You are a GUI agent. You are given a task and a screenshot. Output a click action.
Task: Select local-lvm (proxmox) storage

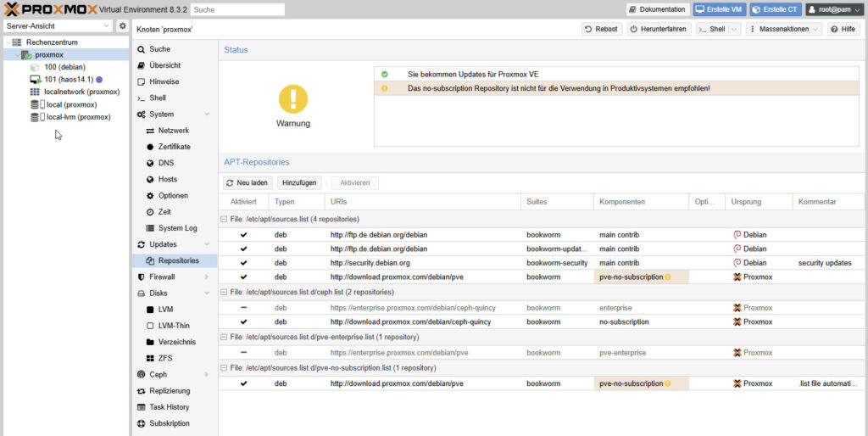point(78,117)
